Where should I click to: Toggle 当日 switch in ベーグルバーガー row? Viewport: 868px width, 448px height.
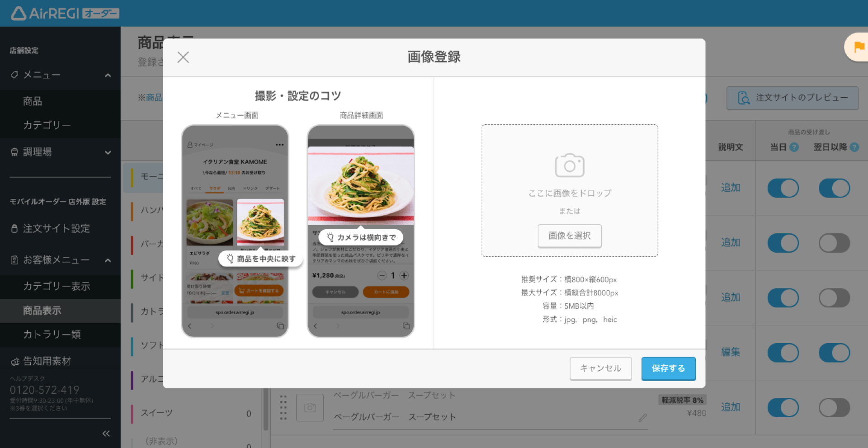coord(783,407)
